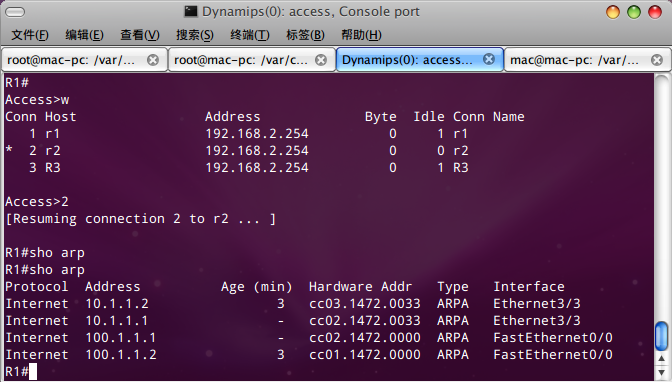
Task: Click 192.168.2.254 address in r2 row
Action: (x=257, y=151)
